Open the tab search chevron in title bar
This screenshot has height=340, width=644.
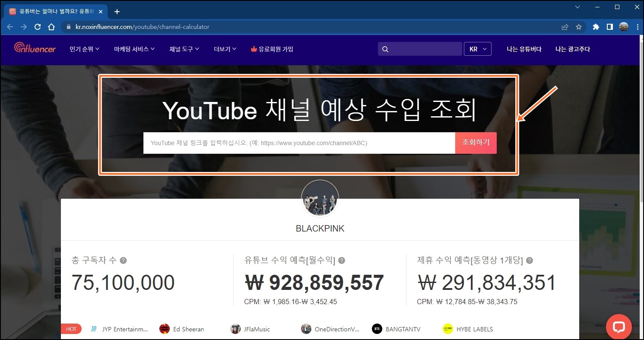(578, 7)
